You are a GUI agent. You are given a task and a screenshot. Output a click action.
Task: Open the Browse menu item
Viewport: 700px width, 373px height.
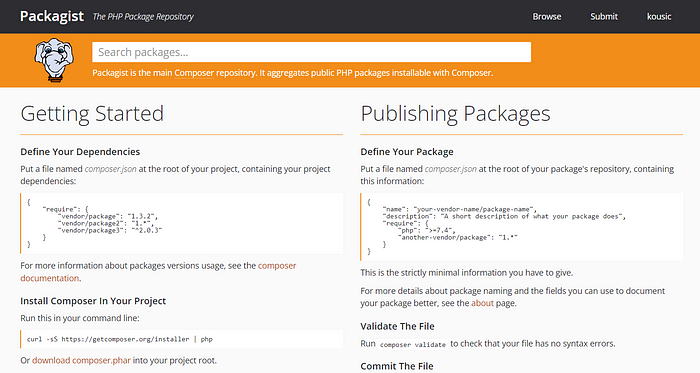coord(547,17)
